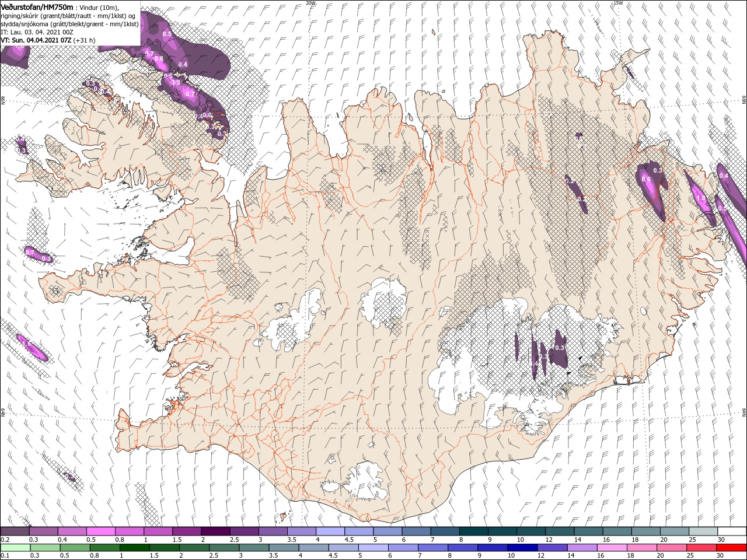Select the dark mauve 0.2 snow-scale swatch

(x=15, y=531)
